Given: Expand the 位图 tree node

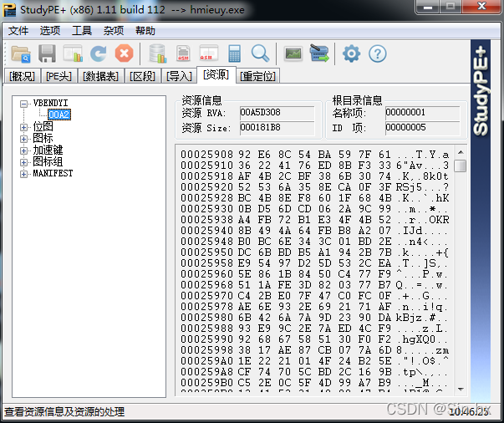Looking at the screenshot, I should click(x=23, y=127).
